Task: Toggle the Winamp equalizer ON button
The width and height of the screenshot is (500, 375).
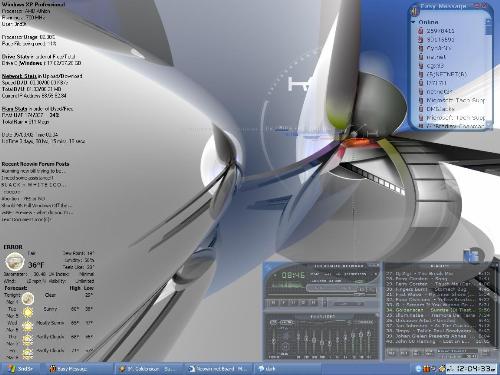Action: pos(274,322)
